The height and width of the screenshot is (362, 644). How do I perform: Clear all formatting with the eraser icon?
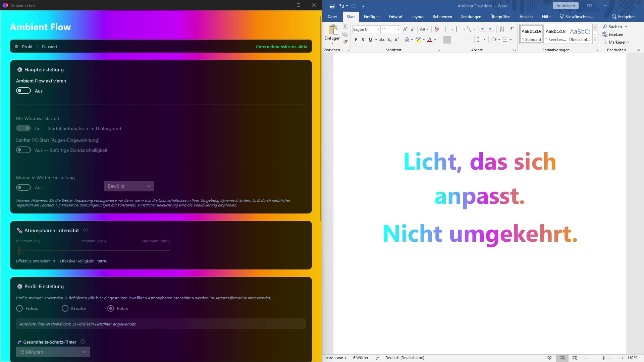(437, 29)
